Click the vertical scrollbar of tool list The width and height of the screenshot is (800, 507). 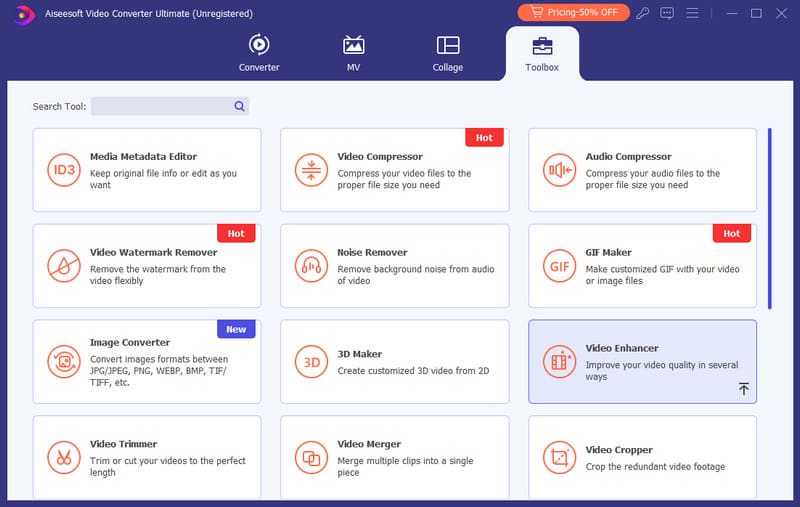tap(769, 218)
